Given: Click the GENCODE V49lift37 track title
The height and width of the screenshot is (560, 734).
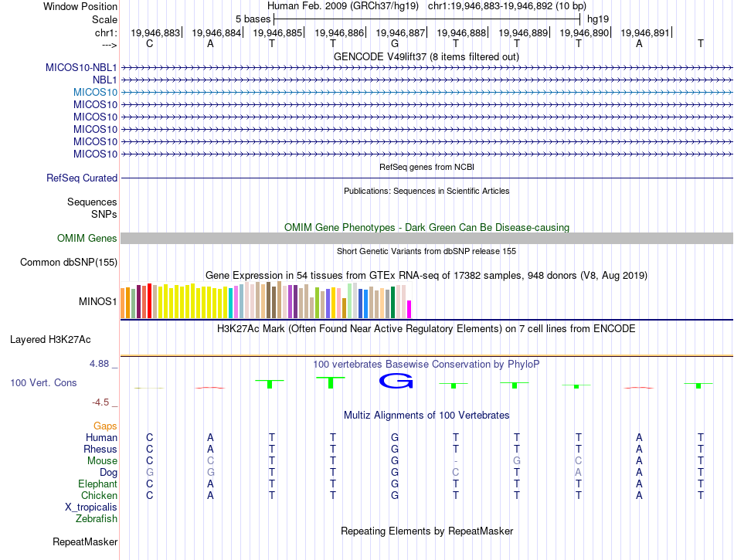Looking at the screenshot, I should tap(426, 56).
